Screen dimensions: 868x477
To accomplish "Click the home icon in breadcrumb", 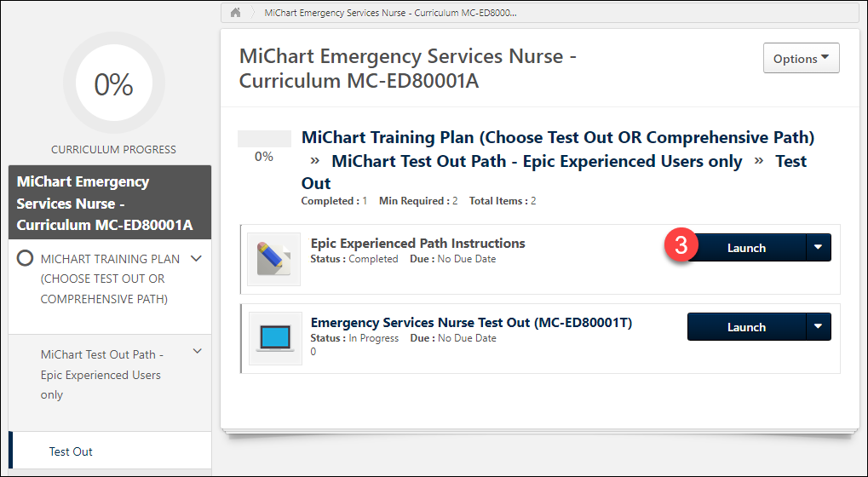I will tap(236, 13).
